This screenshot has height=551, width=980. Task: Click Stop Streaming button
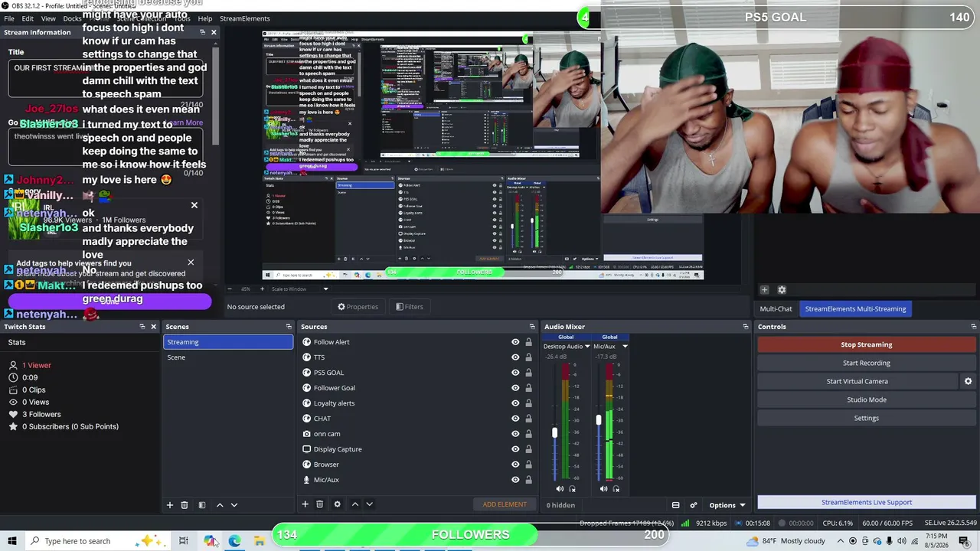(867, 344)
